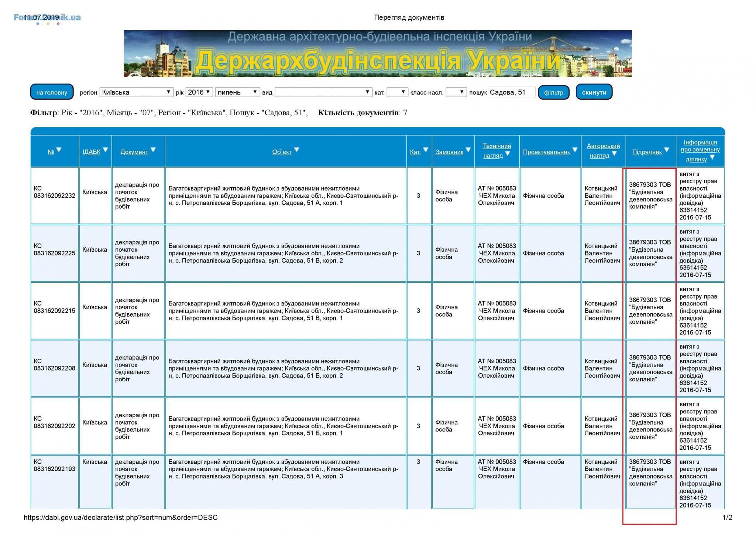
Task: Open the рік dropdown showing 2016
Action: coord(199,92)
